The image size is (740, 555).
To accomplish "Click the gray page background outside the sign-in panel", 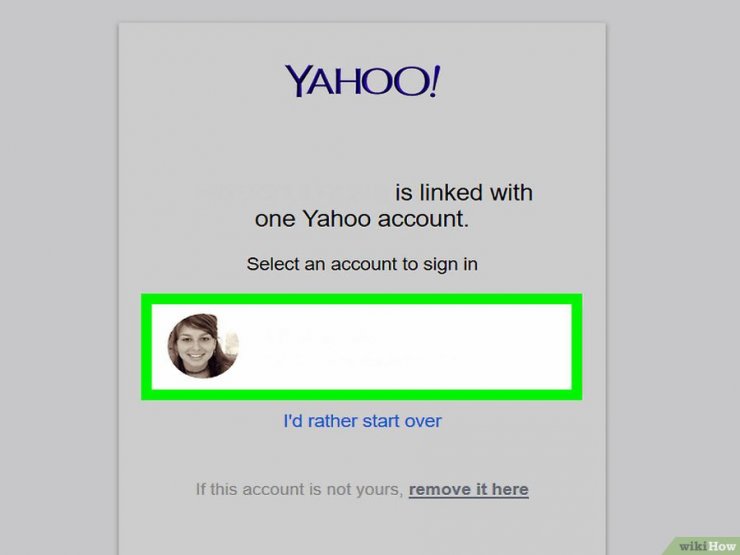I will tap(59, 283).
